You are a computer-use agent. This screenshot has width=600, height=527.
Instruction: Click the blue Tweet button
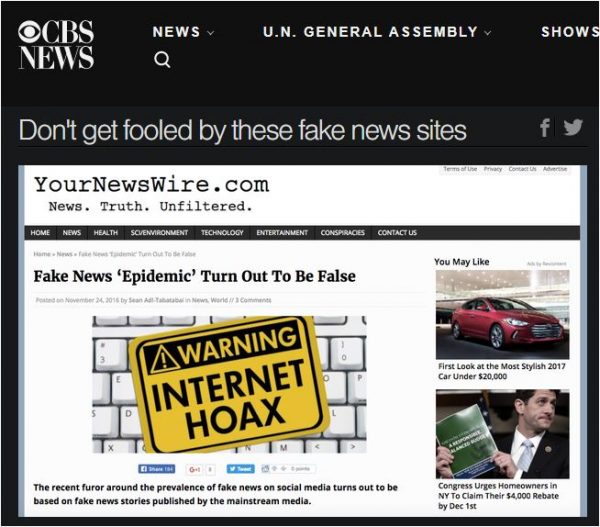point(240,468)
